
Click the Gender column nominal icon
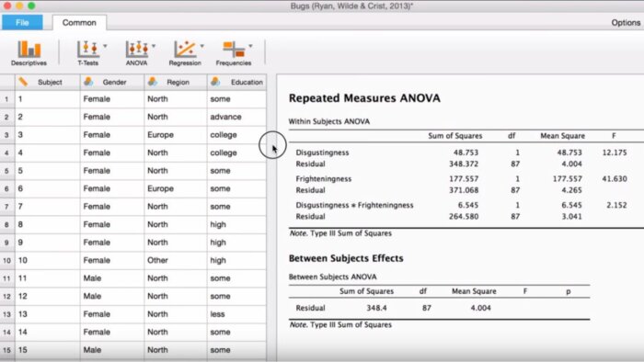(x=88, y=82)
